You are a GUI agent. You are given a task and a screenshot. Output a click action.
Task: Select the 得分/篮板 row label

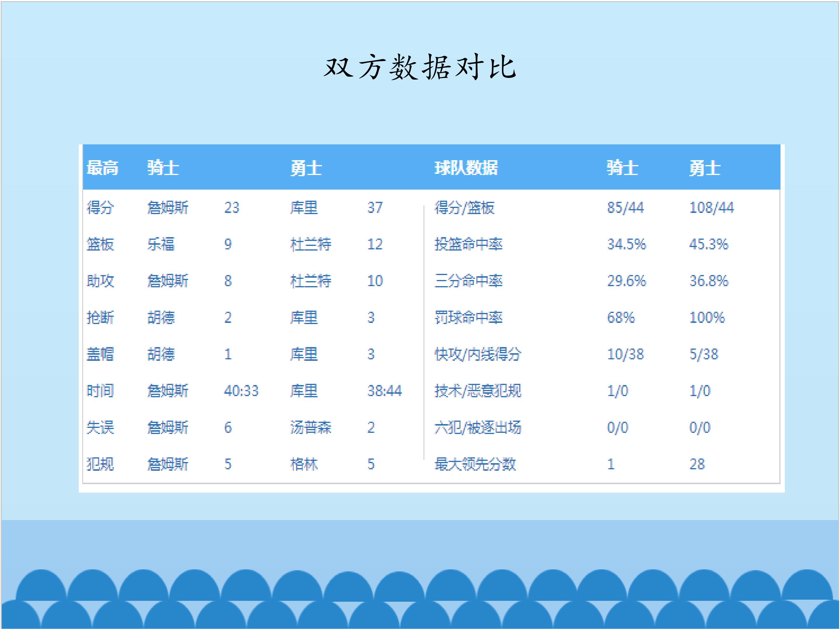click(464, 208)
